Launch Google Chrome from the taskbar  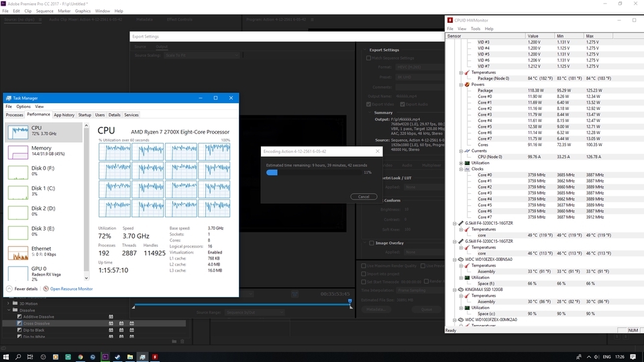(80, 357)
